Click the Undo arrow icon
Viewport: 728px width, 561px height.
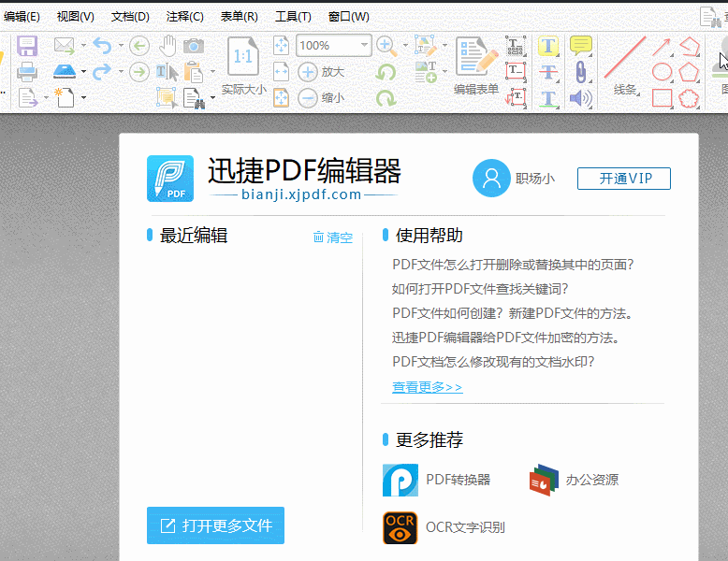click(102, 46)
